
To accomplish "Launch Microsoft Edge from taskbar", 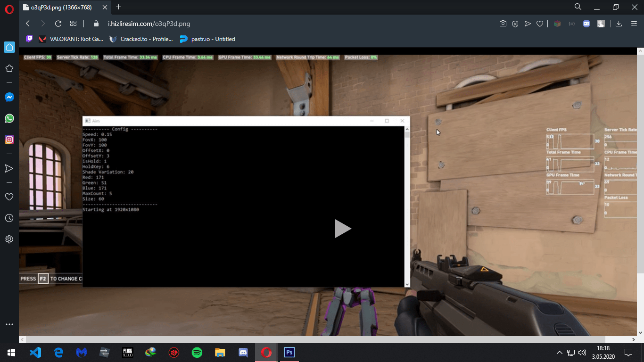I will pyautogui.click(x=58, y=352).
